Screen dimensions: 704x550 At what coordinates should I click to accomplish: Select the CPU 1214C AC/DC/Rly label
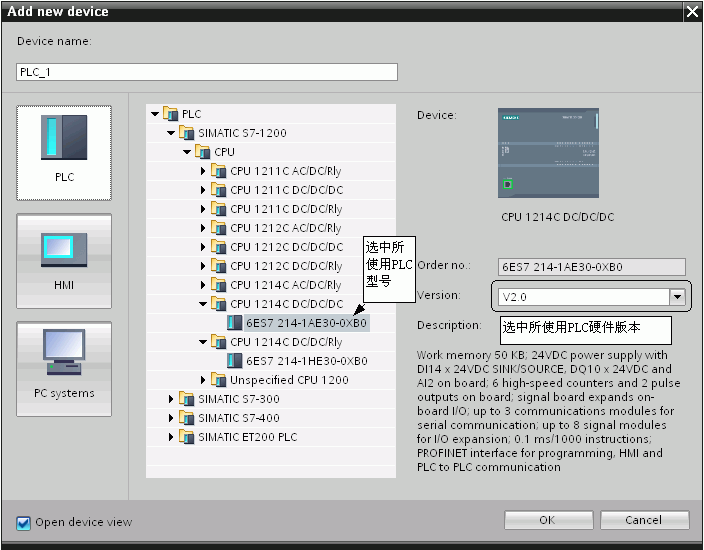pos(286,285)
